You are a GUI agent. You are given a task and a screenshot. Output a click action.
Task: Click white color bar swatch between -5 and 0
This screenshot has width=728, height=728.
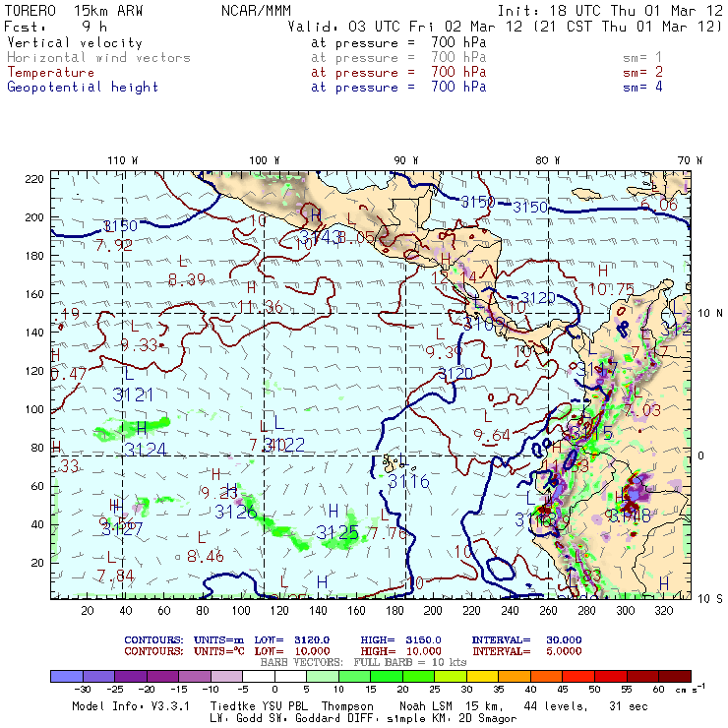point(259,676)
